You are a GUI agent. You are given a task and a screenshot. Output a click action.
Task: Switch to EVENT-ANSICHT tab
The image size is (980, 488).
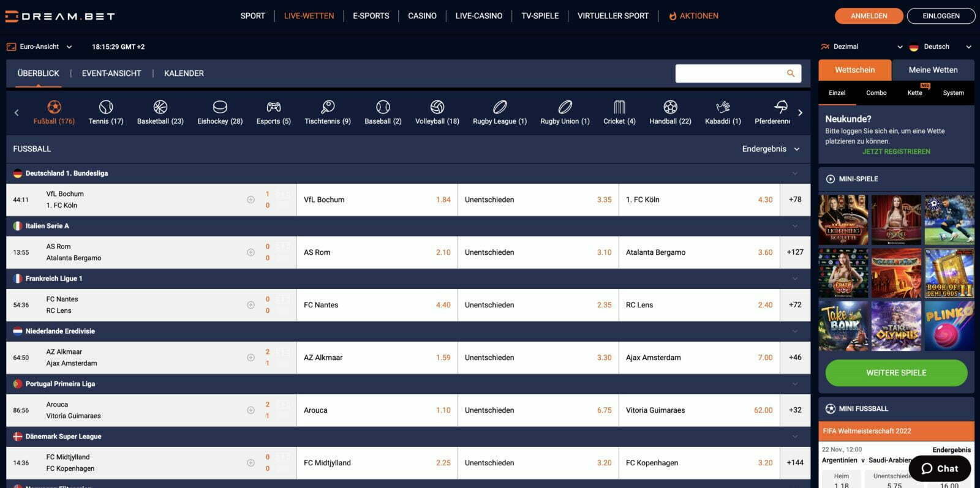111,73
